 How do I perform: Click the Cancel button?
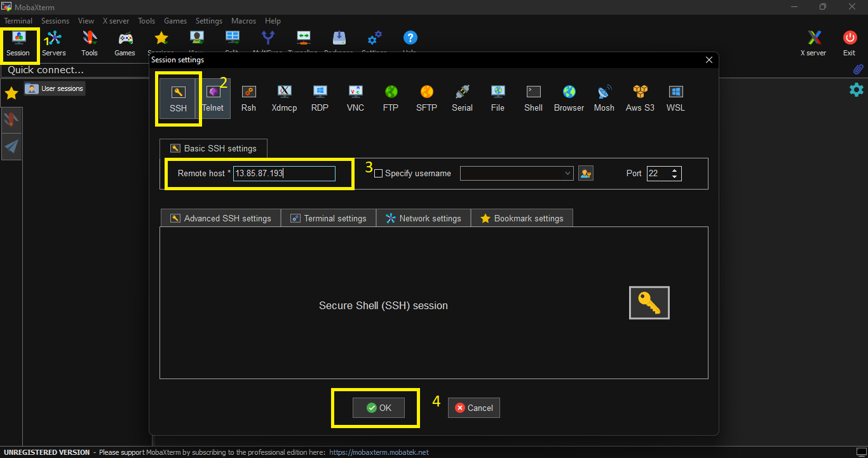click(474, 408)
